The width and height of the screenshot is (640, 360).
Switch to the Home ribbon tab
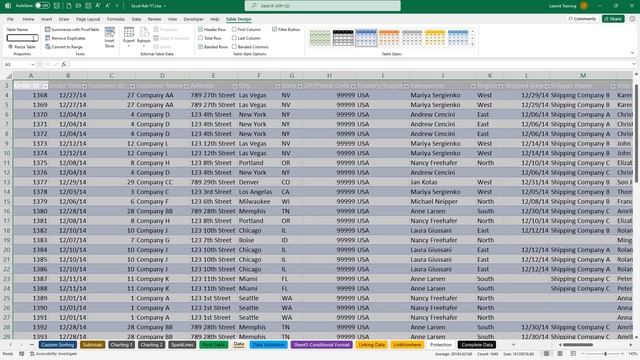[x=28, y=19]
